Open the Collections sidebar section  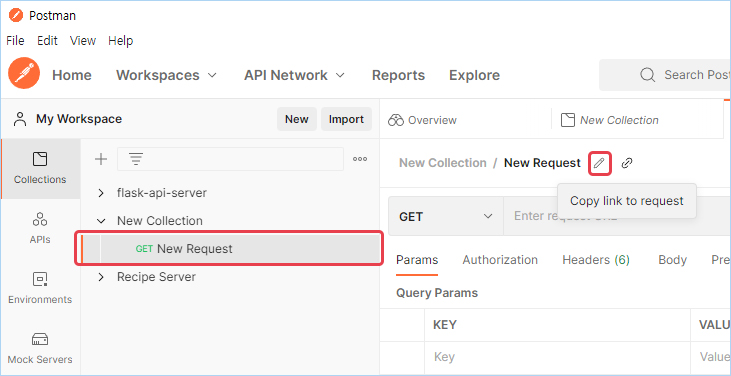click(x=40, y=168)
